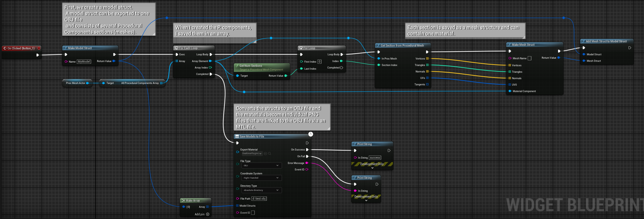Open the Coordinate System Right-handed dropdown
Viewport: 644px width, 219px height.
[261, 178]
